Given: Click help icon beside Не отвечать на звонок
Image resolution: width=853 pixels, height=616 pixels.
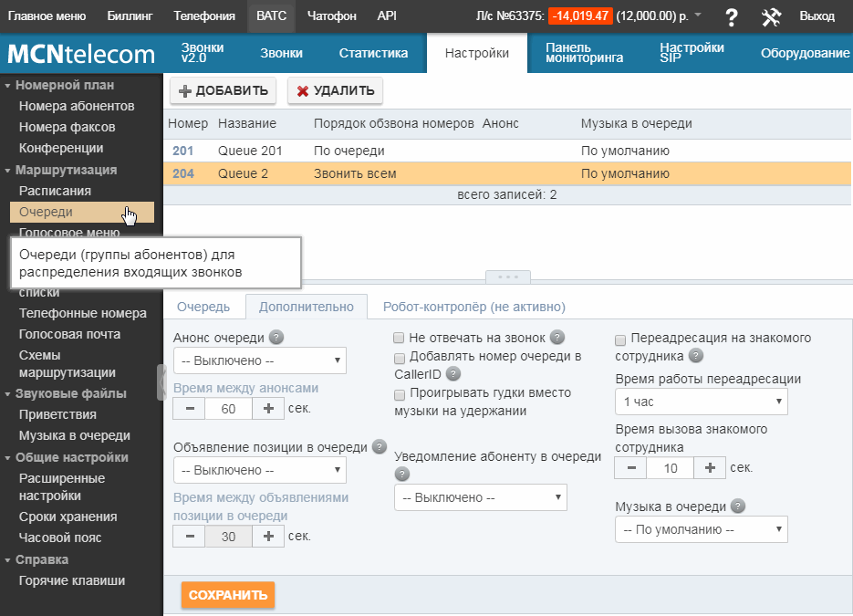Looking at the screenshot, I should tap(558, 338).
